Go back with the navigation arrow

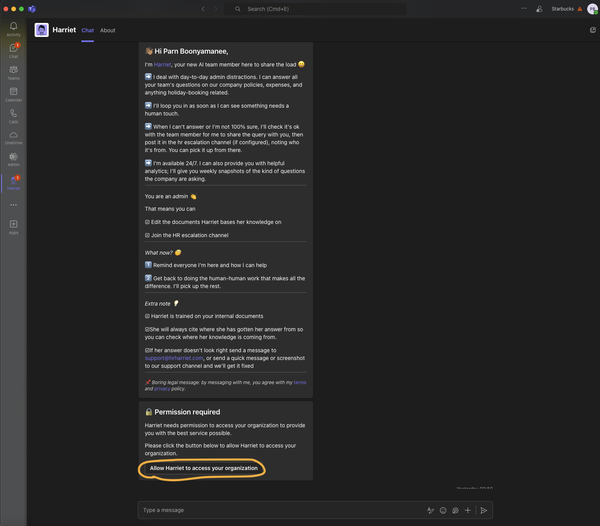click(x=203, y=9)
